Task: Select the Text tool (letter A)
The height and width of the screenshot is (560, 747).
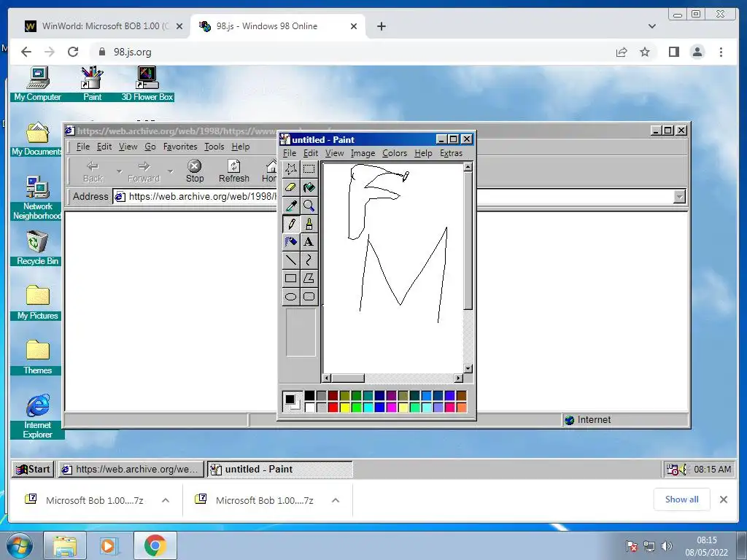Action: 309,242
